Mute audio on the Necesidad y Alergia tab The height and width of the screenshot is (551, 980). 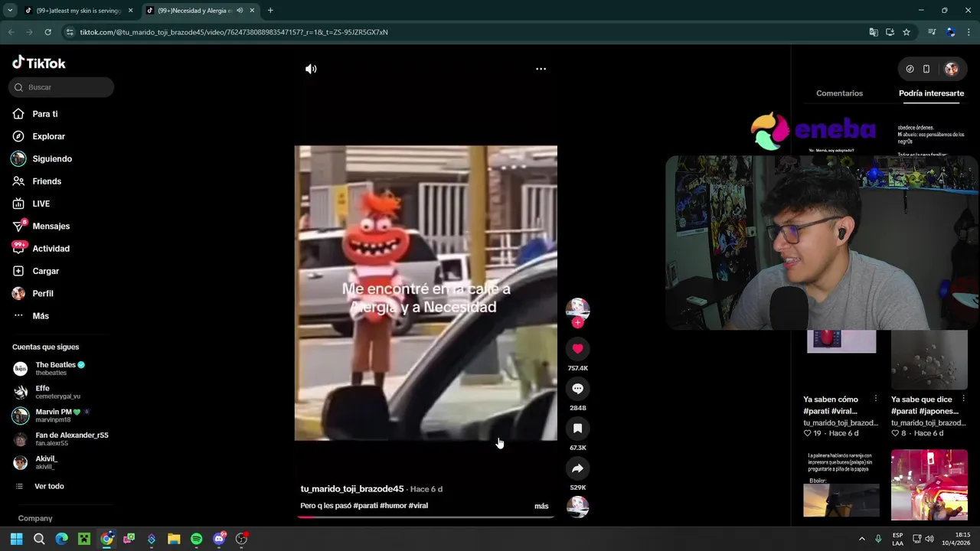(240, 11)
